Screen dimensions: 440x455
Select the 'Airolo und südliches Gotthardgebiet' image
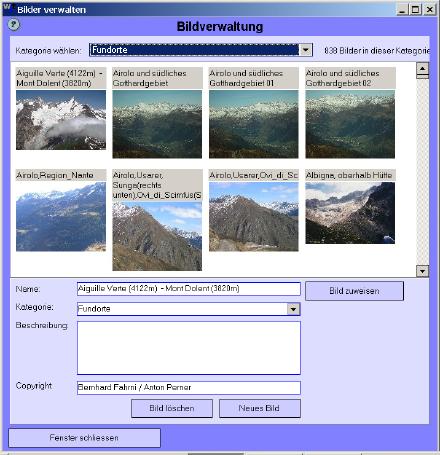(157, 124)
